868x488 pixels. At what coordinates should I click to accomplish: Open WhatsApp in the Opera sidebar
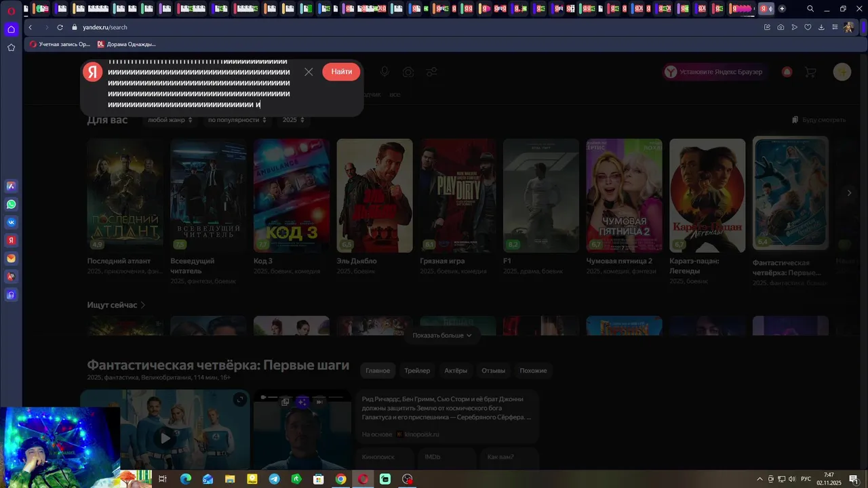tap(11, 204)
